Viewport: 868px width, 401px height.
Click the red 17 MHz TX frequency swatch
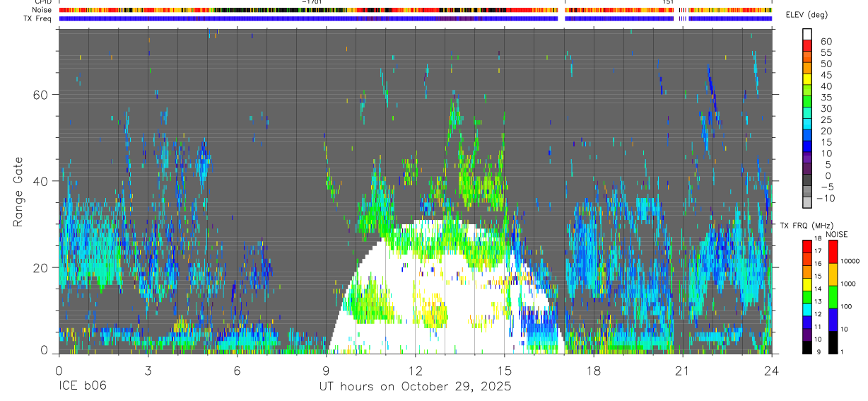coord(807,246)
